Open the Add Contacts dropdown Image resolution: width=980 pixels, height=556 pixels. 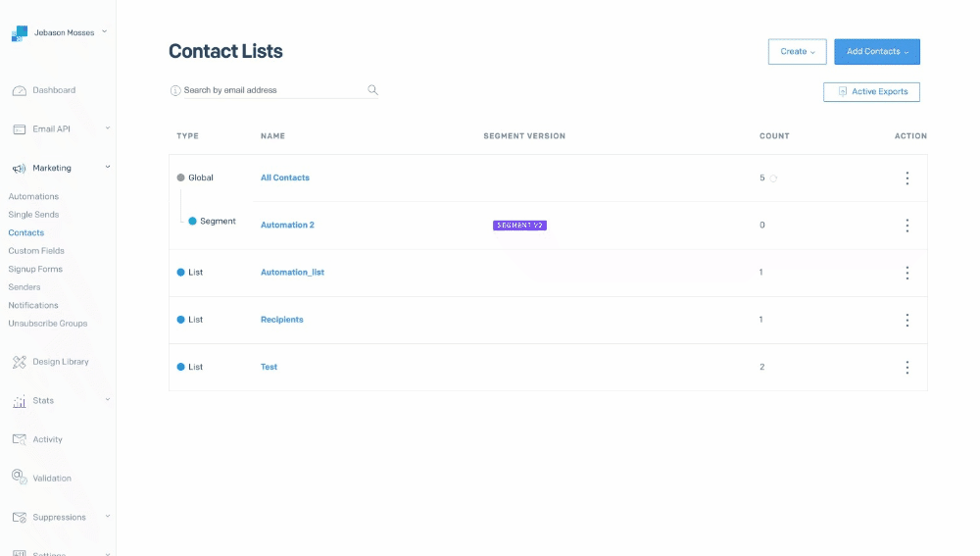pos(876,52)
